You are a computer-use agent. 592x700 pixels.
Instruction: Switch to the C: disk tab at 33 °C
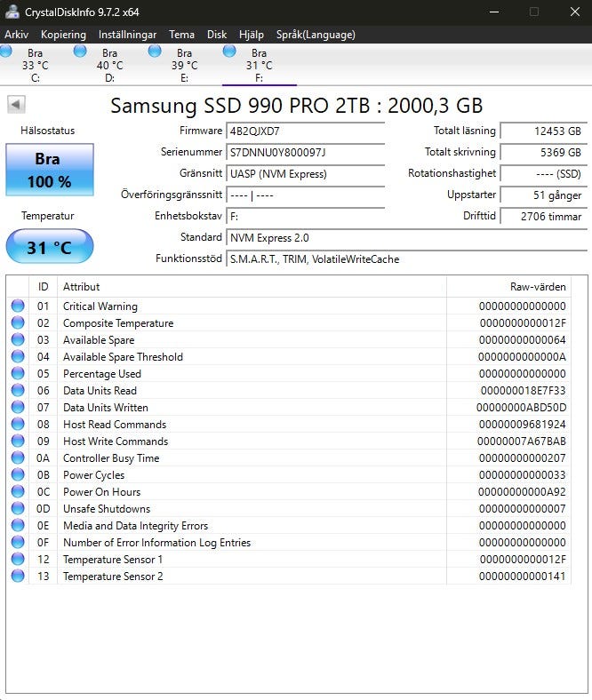pyautogui.click(x=36, y=65)
